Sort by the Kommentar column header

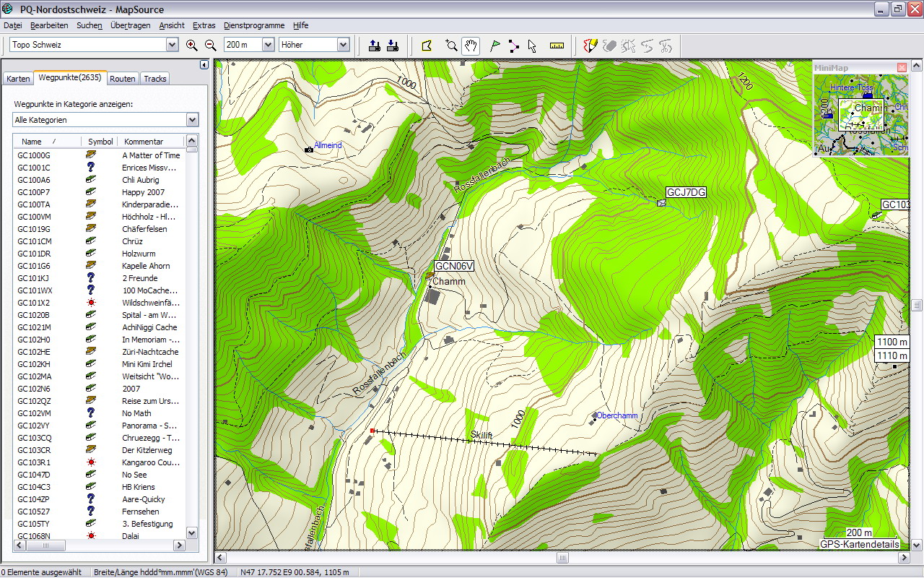tap(153, 142)
